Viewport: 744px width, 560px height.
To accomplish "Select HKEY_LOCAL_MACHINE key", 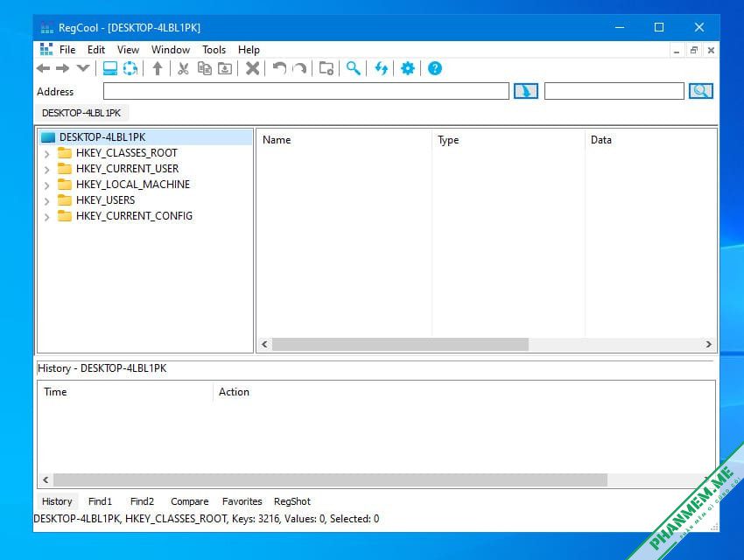I will [133, 184].
